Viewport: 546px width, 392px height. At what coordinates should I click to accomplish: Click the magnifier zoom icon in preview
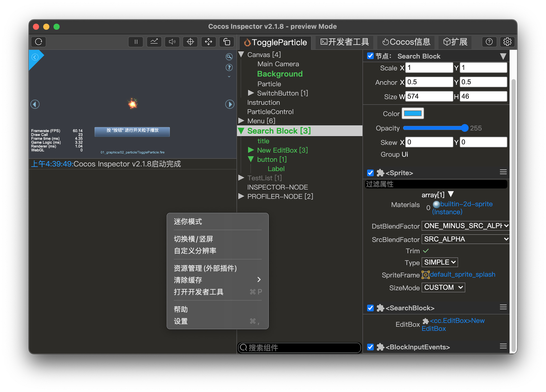(x=229, y=56)
